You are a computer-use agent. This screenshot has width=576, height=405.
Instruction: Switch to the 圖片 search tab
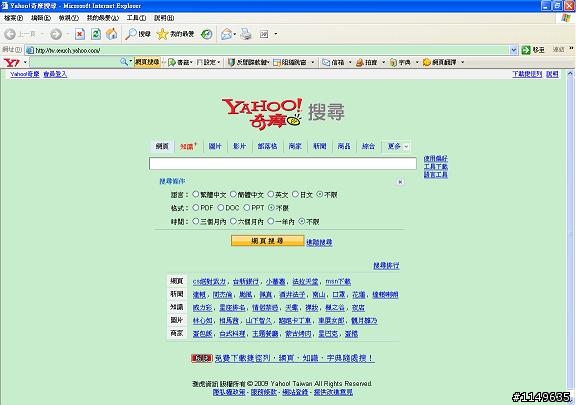[x=215, y=146]
